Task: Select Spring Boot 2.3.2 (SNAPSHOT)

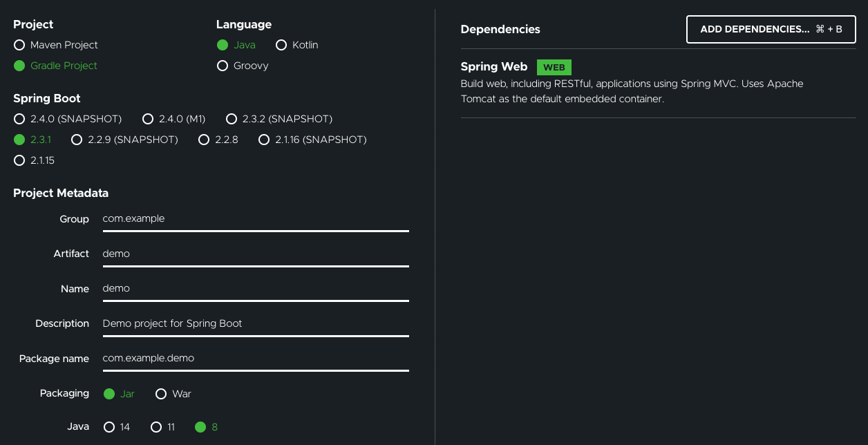Action: tap(279, 119)
